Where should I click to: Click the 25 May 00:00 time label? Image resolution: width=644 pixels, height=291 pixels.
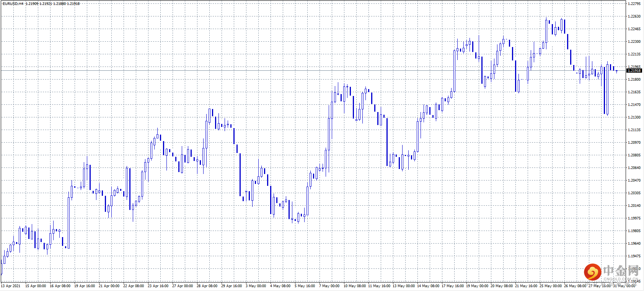tap(551, 286)
